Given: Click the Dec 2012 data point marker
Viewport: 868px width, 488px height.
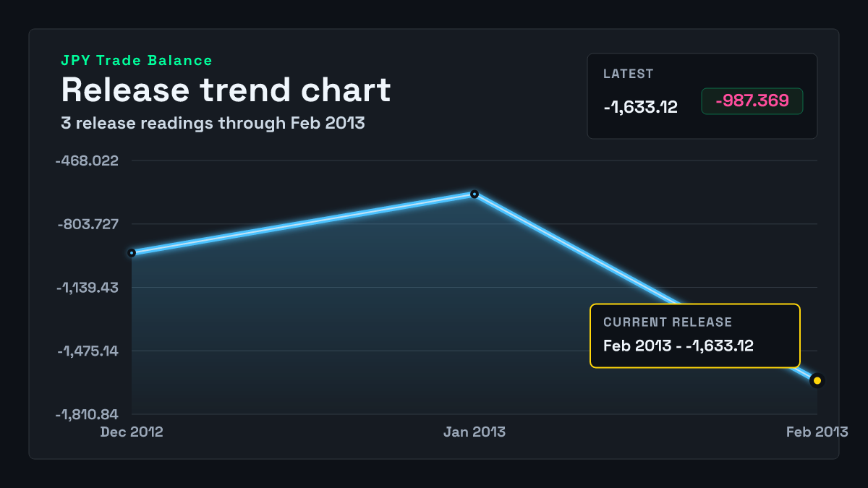Looking at the screenshot, I should coord(132,253).
